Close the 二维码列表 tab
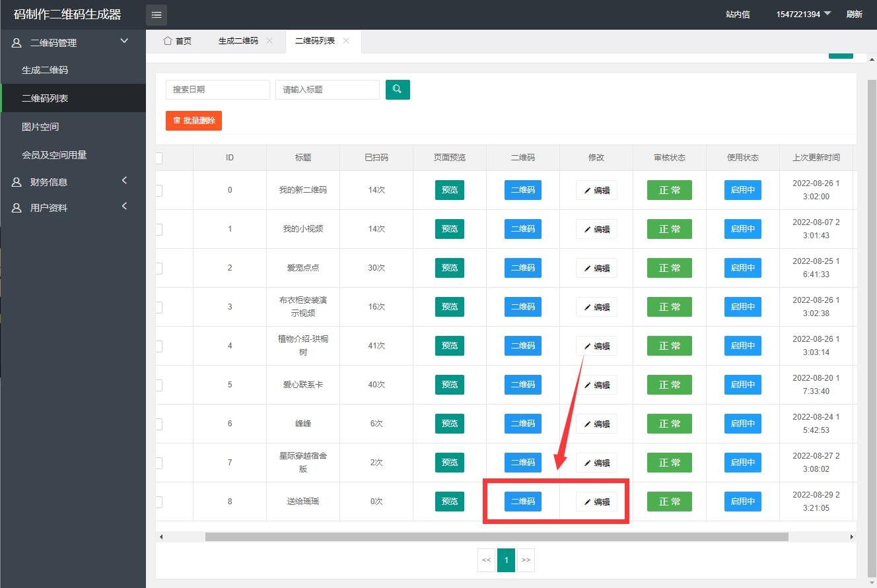This screenshot has width=877, height=588. click(346, 41)
